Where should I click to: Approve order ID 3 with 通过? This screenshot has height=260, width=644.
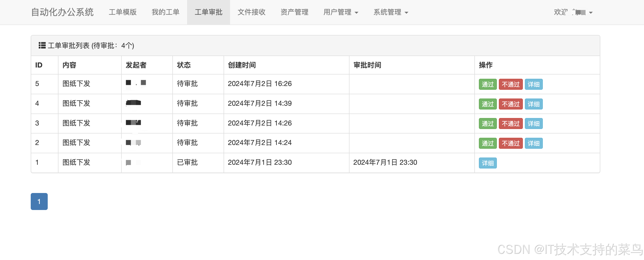click(x=488, y=123)
